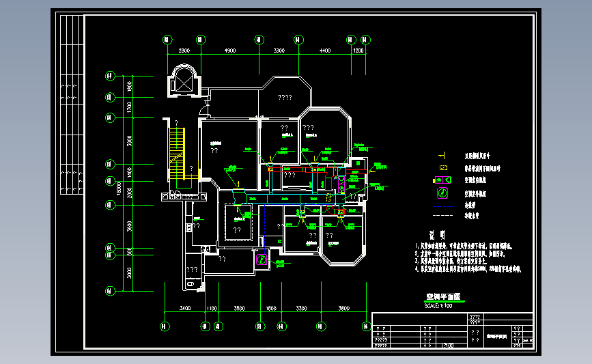Click the 1400 vertical dimension value
The height and width of the screenshot is (364, 592).
click(130, 173)
